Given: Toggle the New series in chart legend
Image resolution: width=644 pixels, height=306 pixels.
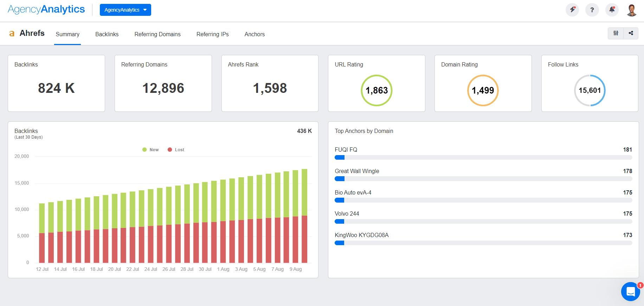Looking at the screenshot, I should pyautogui.click(x=150, y=150).
